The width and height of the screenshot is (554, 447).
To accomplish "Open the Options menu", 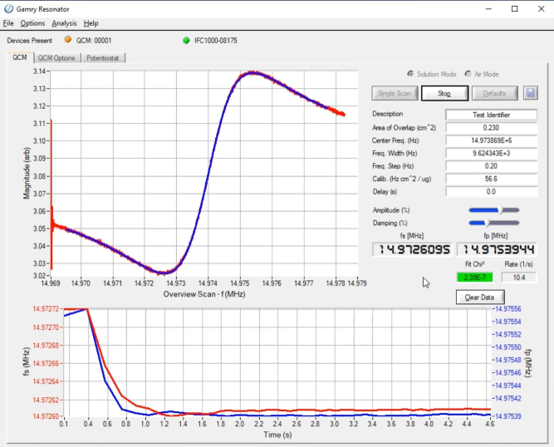I will [x=33, y=23].
